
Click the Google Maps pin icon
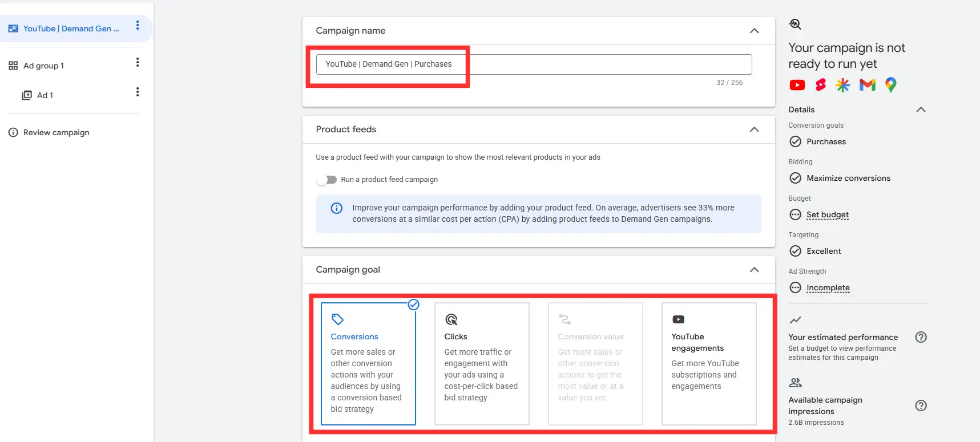tap(891, 85)
